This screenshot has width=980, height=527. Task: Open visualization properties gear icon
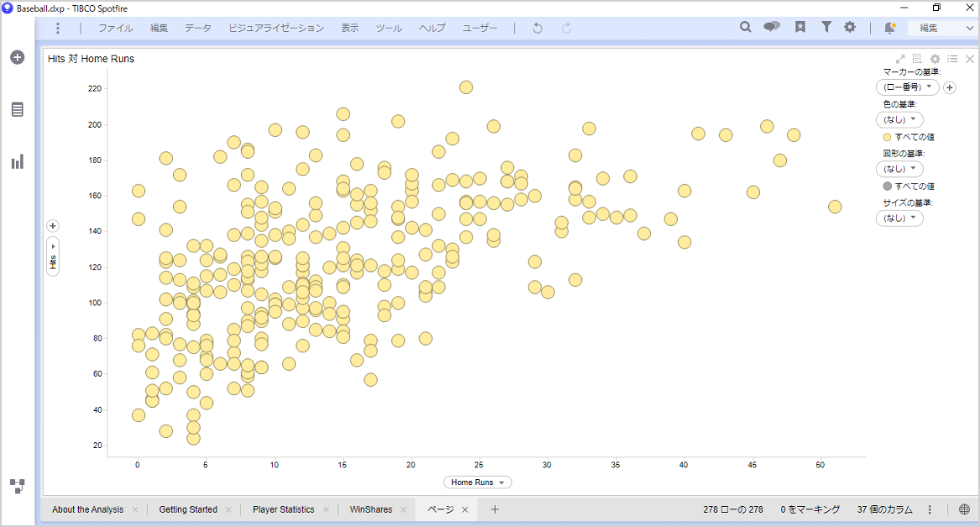[x=935, y=59]
